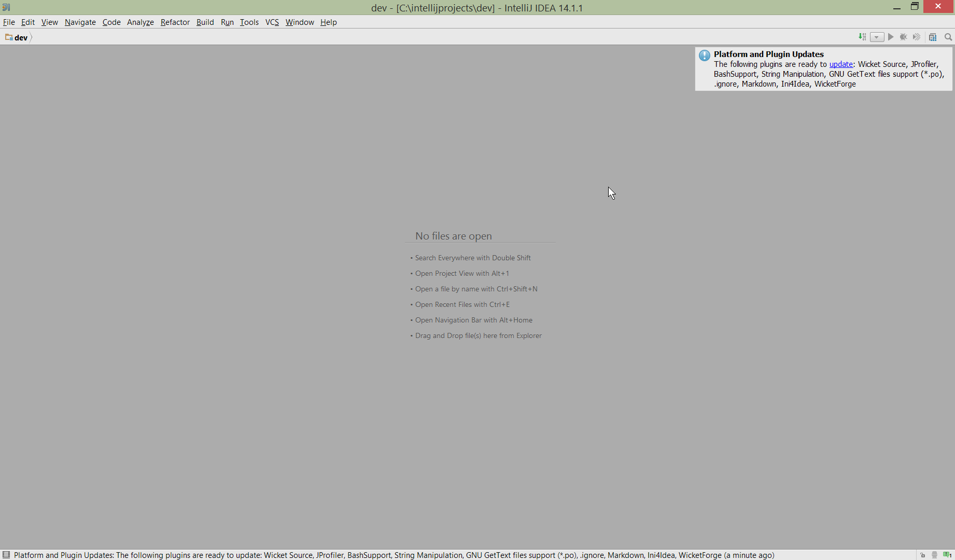The width and height of the screenshot is (955, 560).
Task: Click the status bar update message
Action: (394, 555)
